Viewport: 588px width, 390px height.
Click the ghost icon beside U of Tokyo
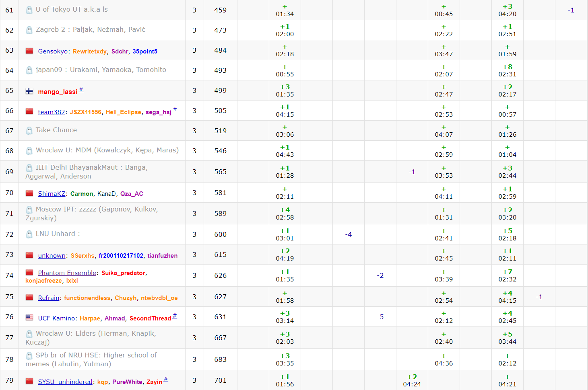tap(29, 10)
